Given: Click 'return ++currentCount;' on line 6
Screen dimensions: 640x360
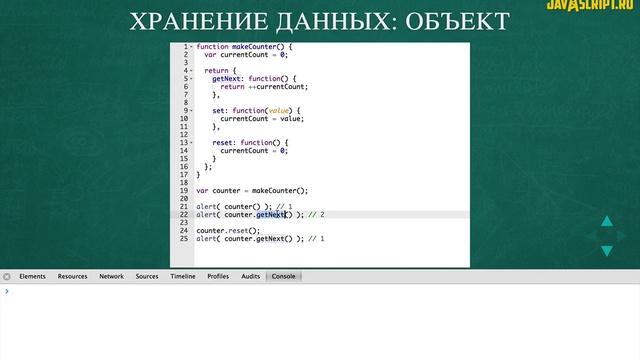Looking at the screenshot, I should coord(264,87).
